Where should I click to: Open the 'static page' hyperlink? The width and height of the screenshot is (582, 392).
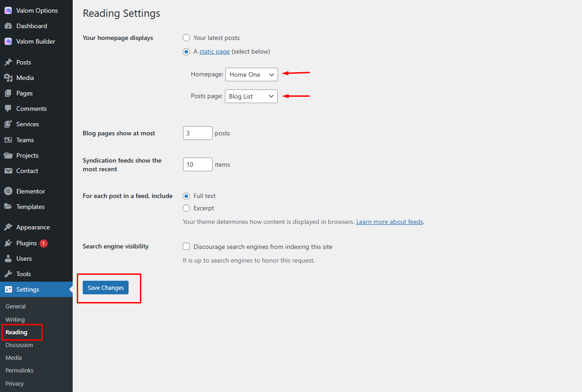pyautogui.click(x=214, y=51)
